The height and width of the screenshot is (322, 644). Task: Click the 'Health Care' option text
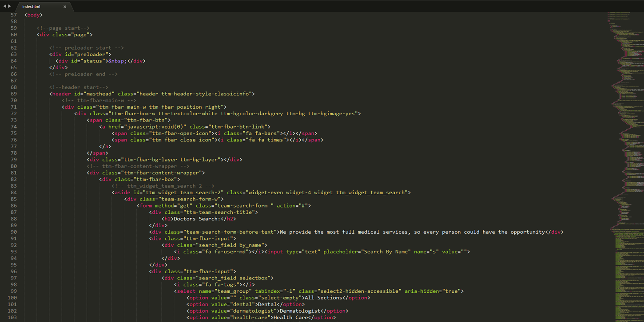290,318
